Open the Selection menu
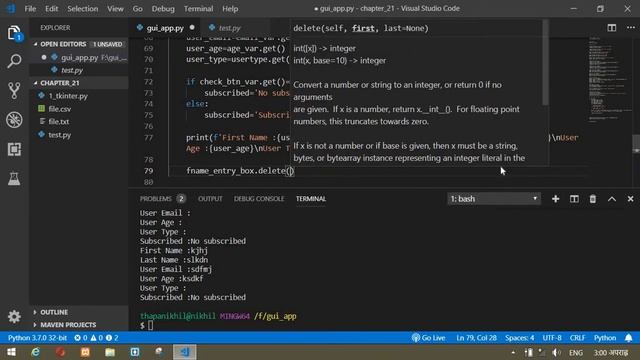 pos(82,9)
